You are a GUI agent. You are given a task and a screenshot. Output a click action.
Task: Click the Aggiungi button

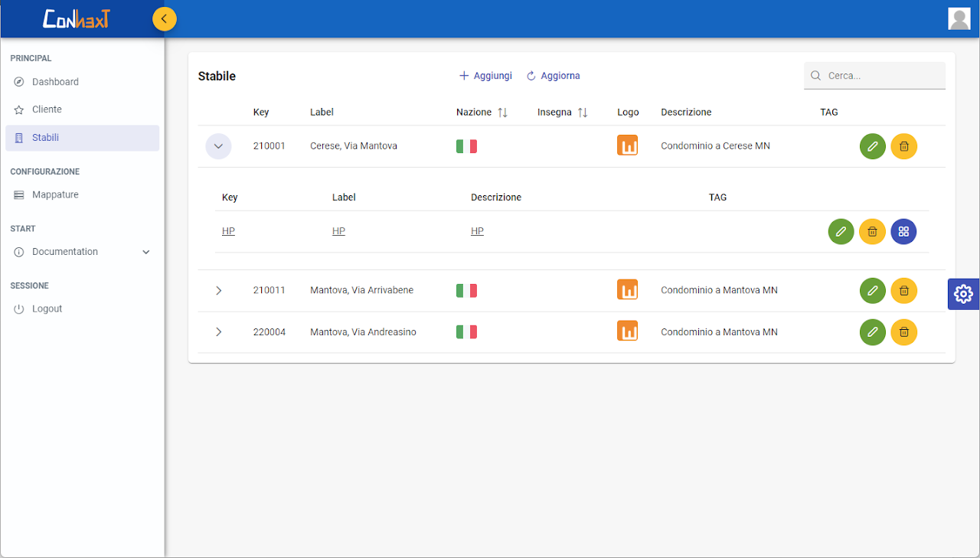(x=485, y=76)
